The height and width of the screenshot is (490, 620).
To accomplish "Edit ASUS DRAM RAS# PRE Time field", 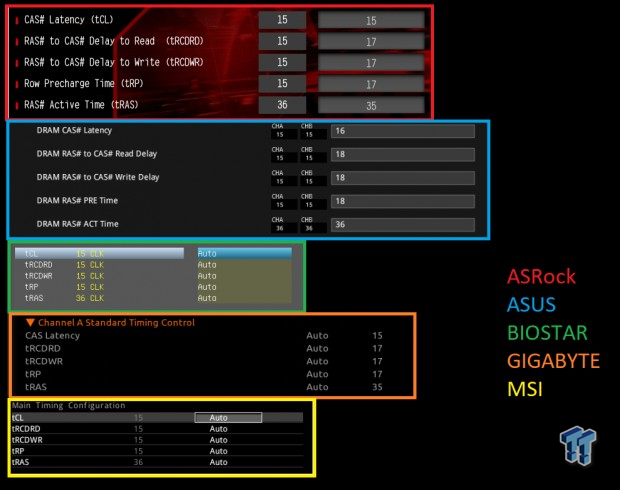I will [403, 201].
